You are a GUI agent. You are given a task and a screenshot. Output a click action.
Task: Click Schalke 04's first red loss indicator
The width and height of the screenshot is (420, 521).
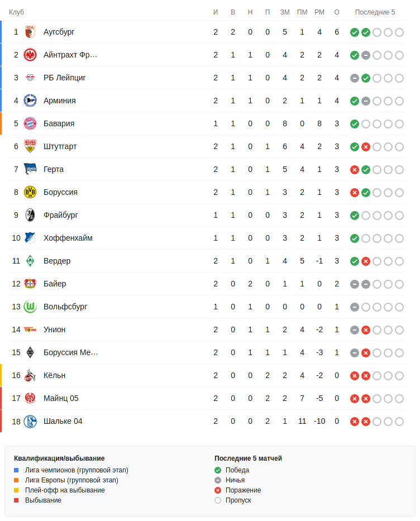[x=354, y=422]
